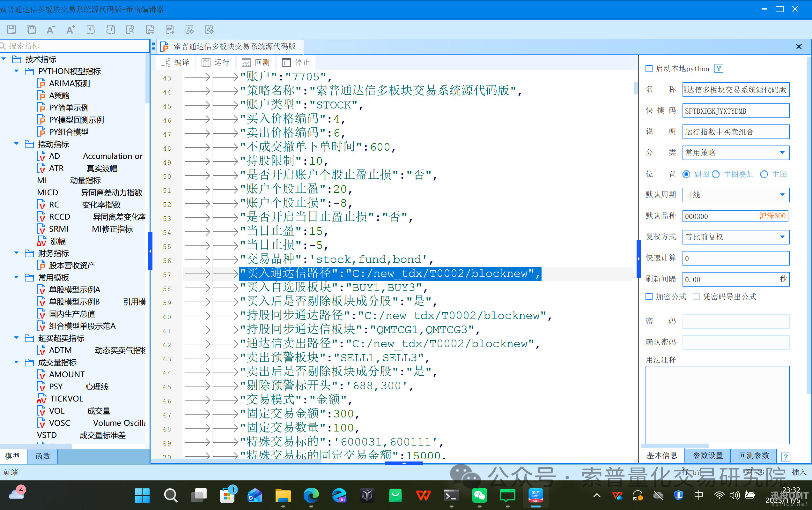Image resolution: width=812 pixels, height=510 pixels.
Task: Undo the last edit
Action: point(91,29)
